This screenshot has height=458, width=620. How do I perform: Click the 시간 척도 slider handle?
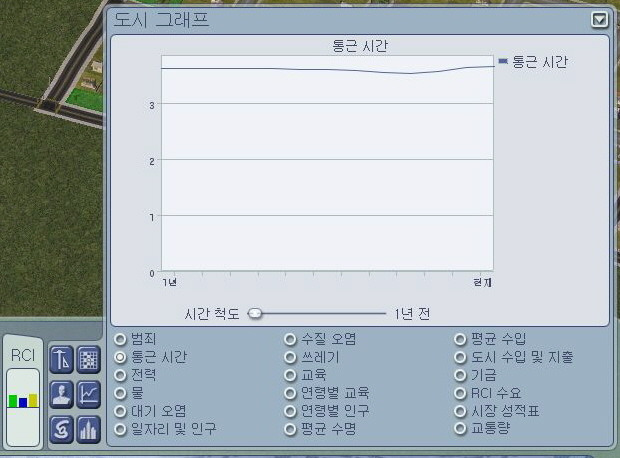(255, 314)
